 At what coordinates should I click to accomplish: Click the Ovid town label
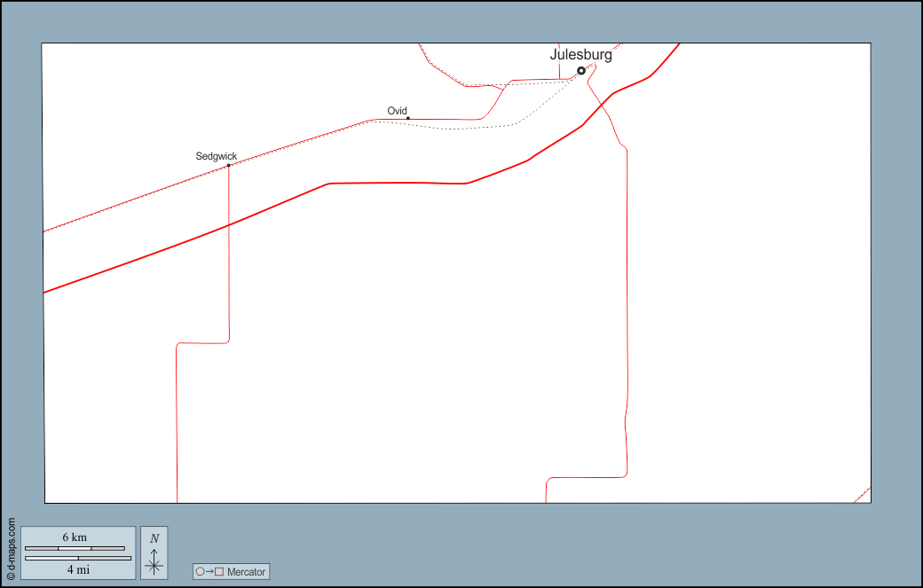click(x=397, y=111)
